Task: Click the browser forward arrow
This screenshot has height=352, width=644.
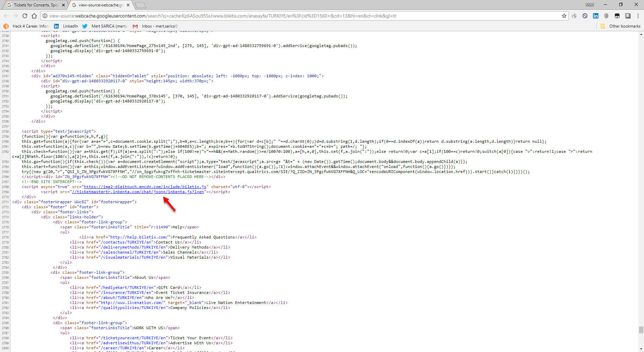Action: (15, 16)
